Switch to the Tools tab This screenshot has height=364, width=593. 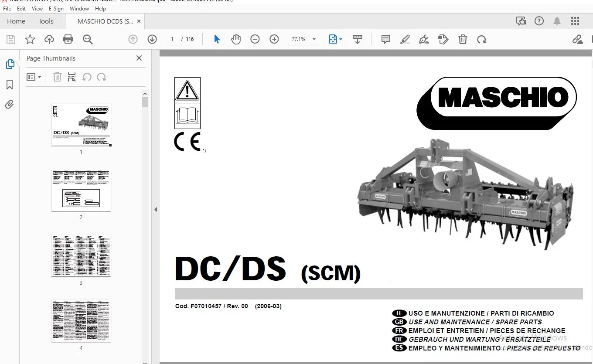[46, 21]
